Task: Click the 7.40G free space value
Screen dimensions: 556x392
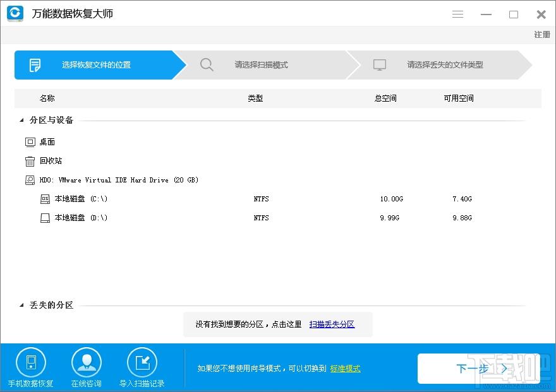Action: [462, 199]
